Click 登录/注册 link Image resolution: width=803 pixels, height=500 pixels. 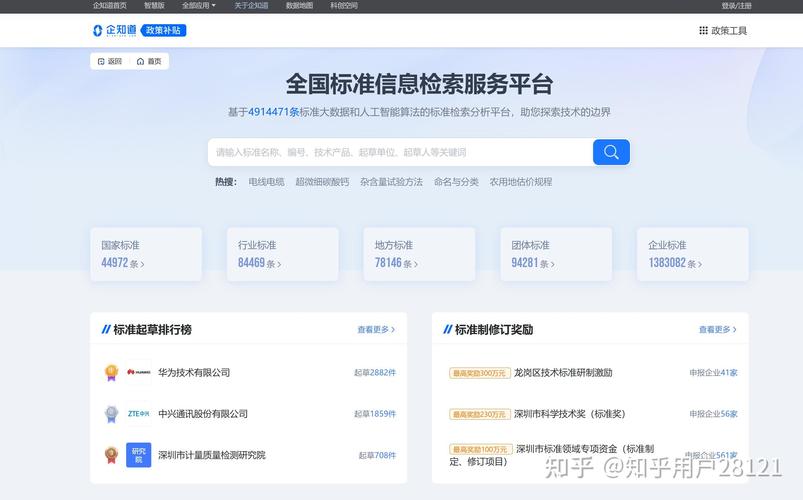coord(736,6)
